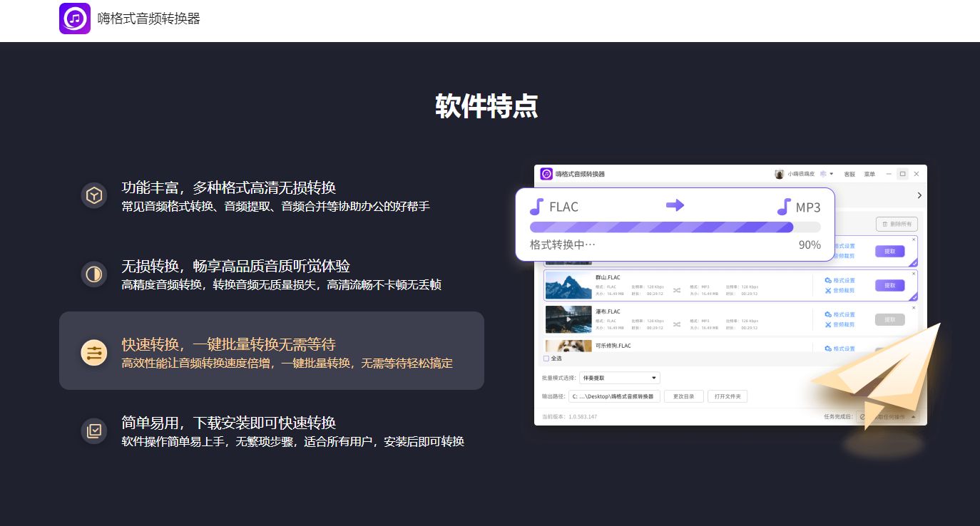Click the half-circle icon beside 无损转换

(x=93, y=274)
